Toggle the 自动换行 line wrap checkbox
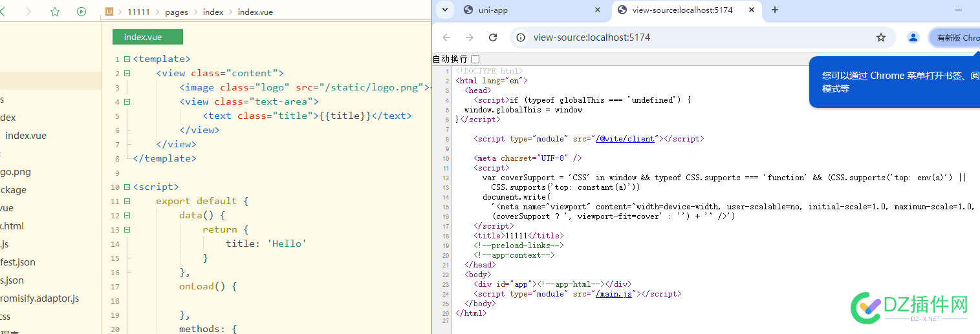Screen dimensions: 980x334 point(475,59)
